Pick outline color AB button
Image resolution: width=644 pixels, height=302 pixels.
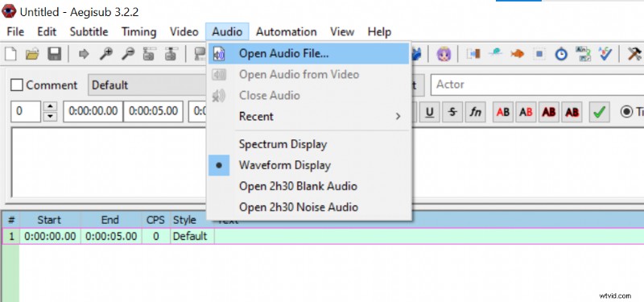pyautogui.click(x=549, y=112)
